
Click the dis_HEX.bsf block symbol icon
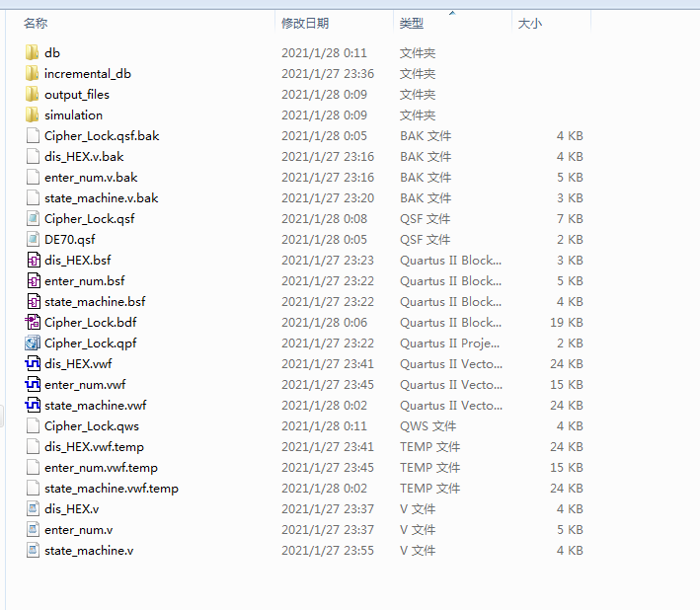34,261
